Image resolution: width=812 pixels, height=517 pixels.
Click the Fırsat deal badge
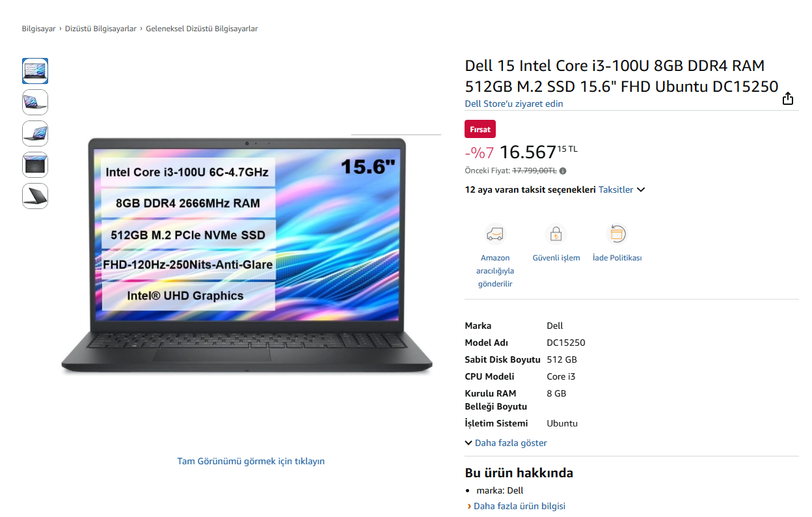pyautogui.click(x=480, y=129)
